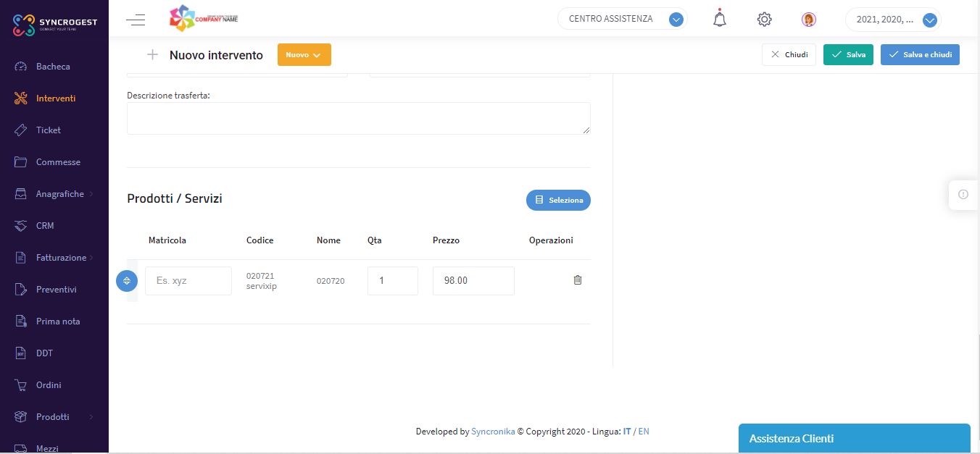Image resolution: width=980 pixels, height=454 pixels.
Task: Click the blue row reorder handle
Action: point(127,281)
